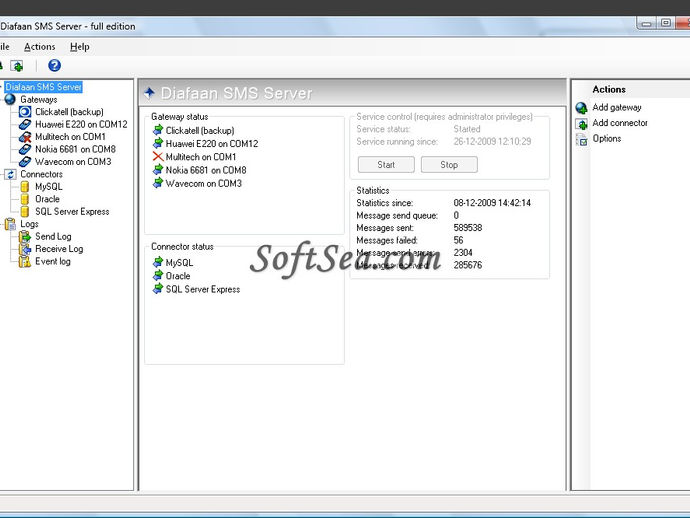Click the Send Log icon
Image resolution: width=690 pixels, height=518 pixels.
point(25,237)
